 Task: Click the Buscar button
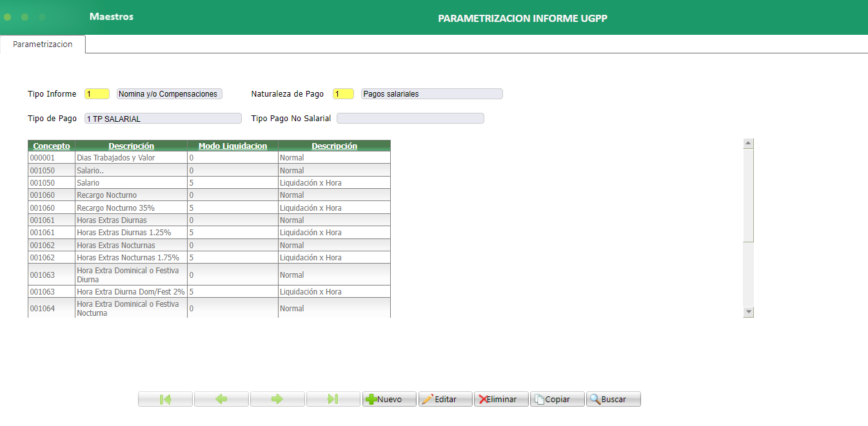(x=613, y=399)
